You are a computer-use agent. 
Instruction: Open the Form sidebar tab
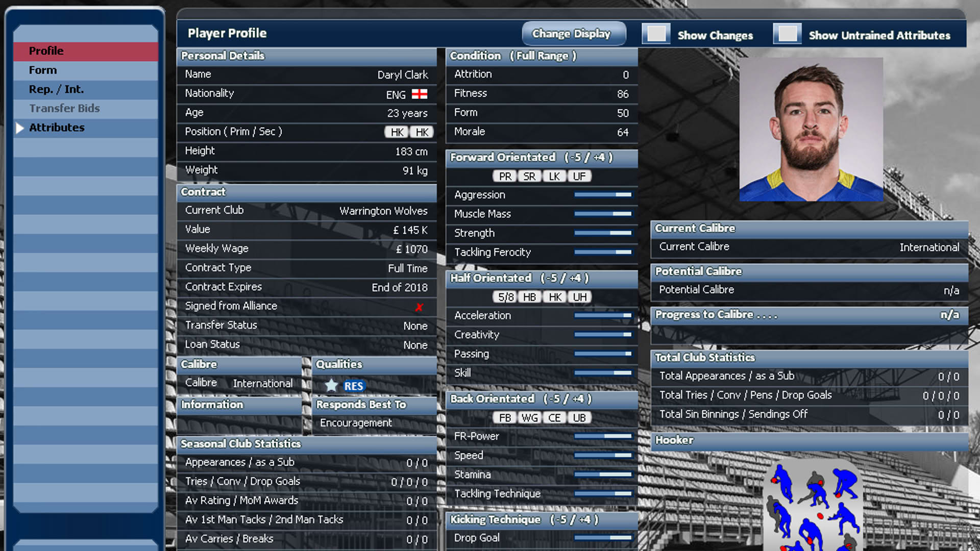[x=86, y=70]
